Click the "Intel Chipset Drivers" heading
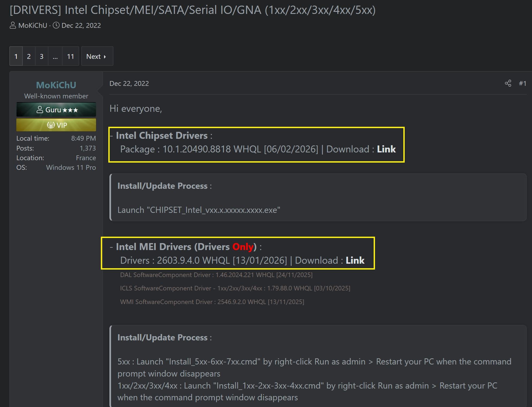This screenshot has height=407, width=532. point(162,136)
